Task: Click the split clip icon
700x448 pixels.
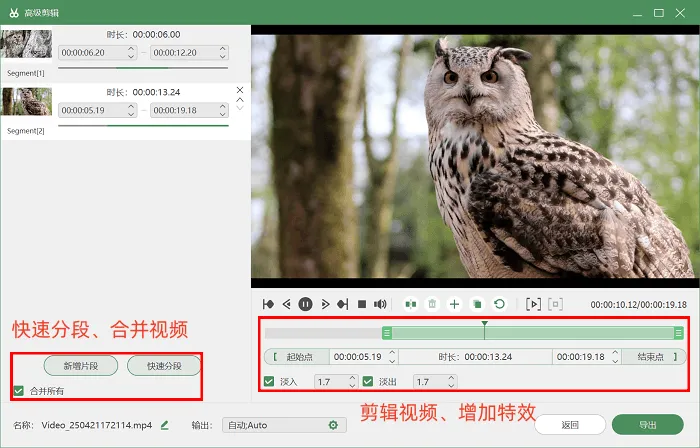Action: point(411,304)
